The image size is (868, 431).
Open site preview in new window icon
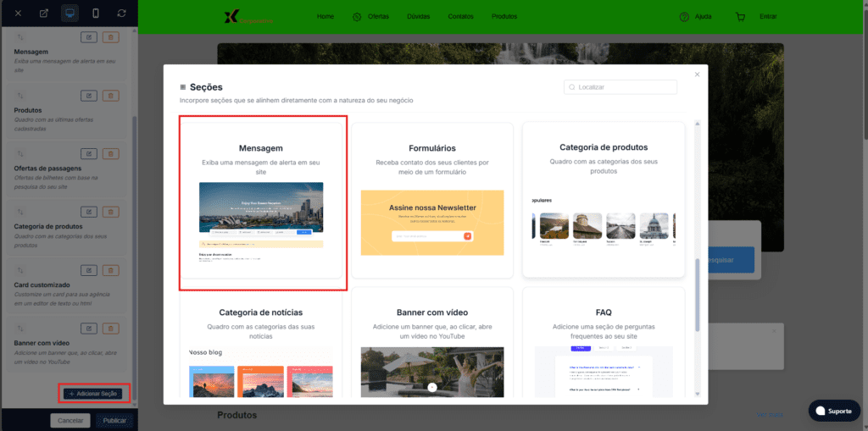[44, 14]
